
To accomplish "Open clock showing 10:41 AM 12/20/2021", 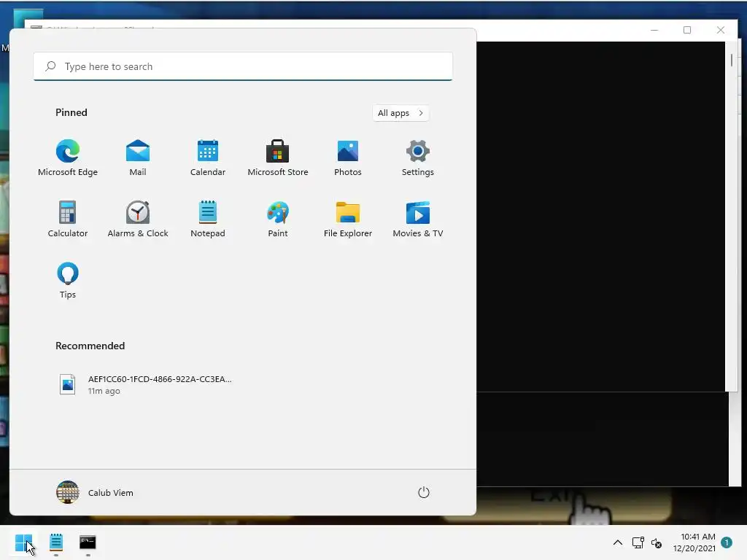I will [694, 542].
